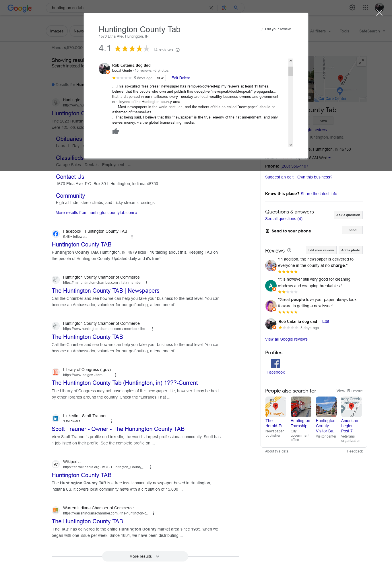Open options menu for my.huntington-chamber.com result
The height and width of the screenshot is (577, 392).
pos(147,283)
